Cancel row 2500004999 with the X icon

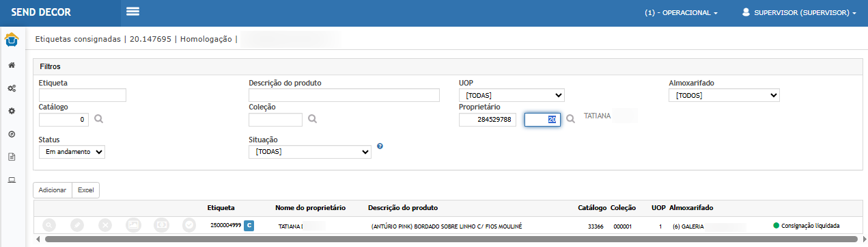pyautogui.click(x=105, y=224)
